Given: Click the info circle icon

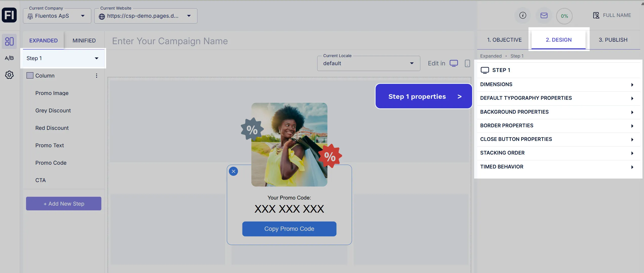Looking at the screenshot, I should pyautogui.click(x=523, y=15).
